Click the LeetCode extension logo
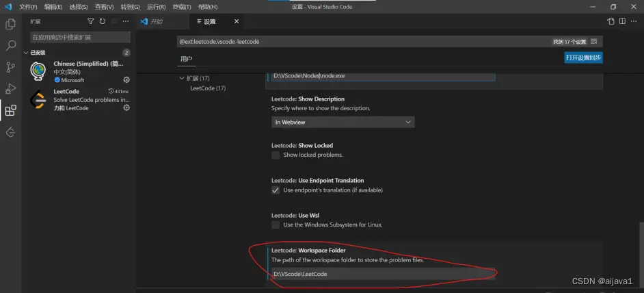Image resolution: width=644 pixels, height=293 pixels. coord(38,99)
